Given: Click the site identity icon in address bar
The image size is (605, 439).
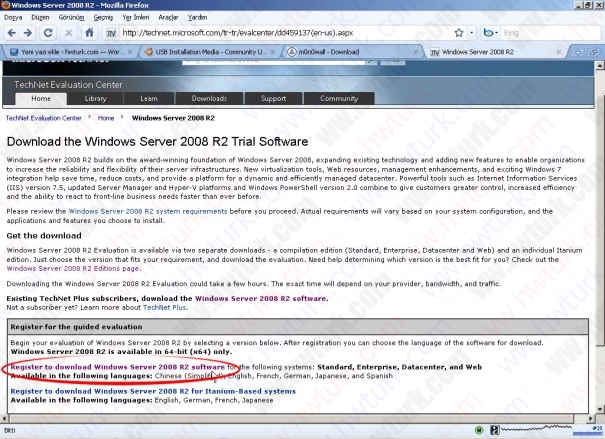Looking at the screenshot, I should (111, 33).
